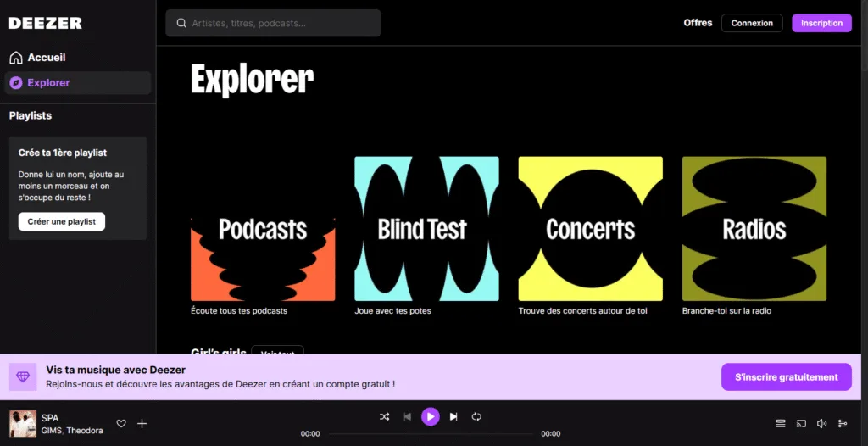The width and height of the screenshot is (868, 446).
Task: Click the SPA album cover thumbnail
Action: (23, 424)
